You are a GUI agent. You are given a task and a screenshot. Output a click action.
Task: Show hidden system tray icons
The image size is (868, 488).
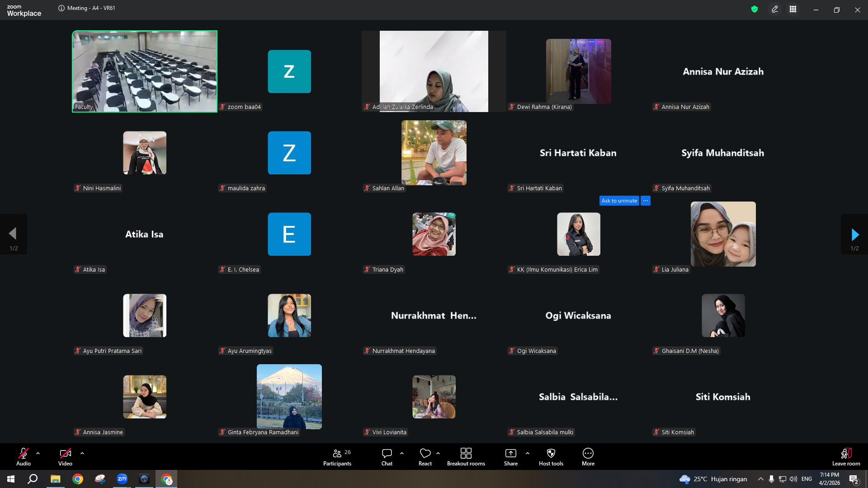(760, 479)
